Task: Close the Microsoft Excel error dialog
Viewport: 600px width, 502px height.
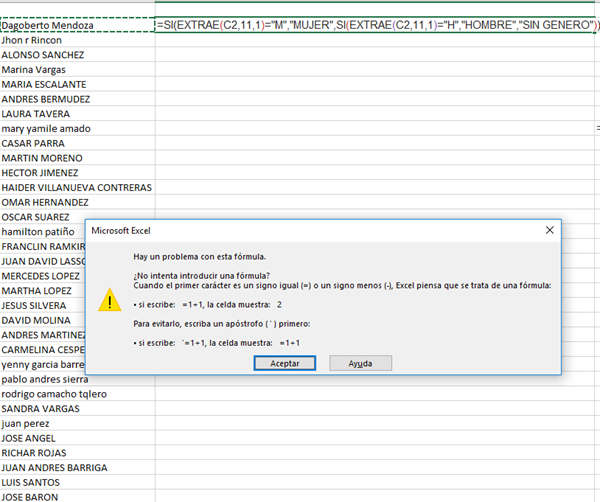Action: coord(549,230)
